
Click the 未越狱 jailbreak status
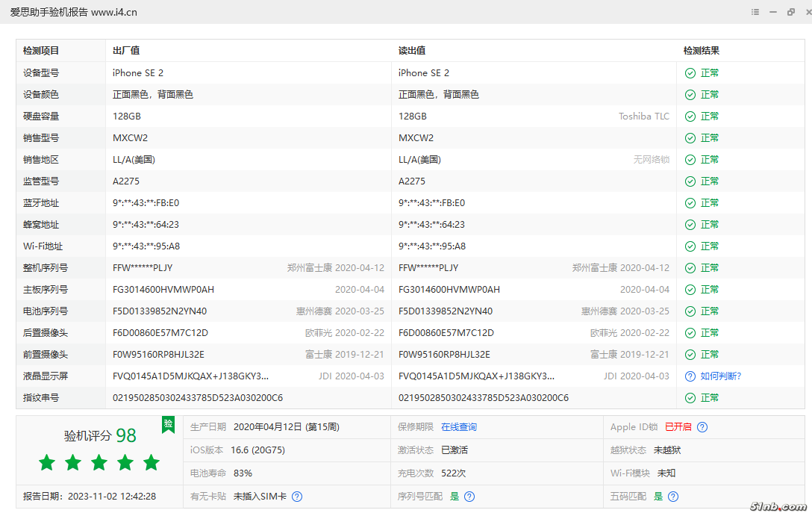[667, 450]
